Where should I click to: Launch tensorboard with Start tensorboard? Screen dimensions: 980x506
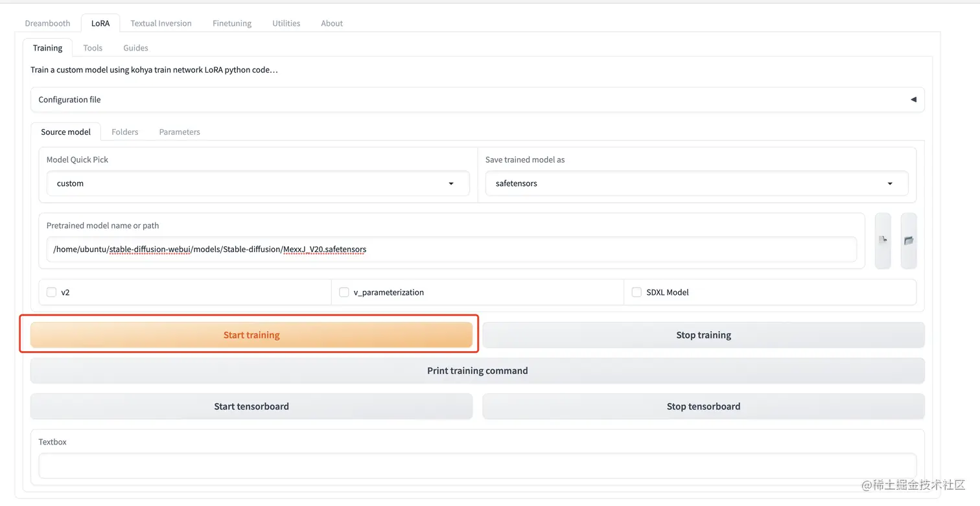(x=251, y=406)
